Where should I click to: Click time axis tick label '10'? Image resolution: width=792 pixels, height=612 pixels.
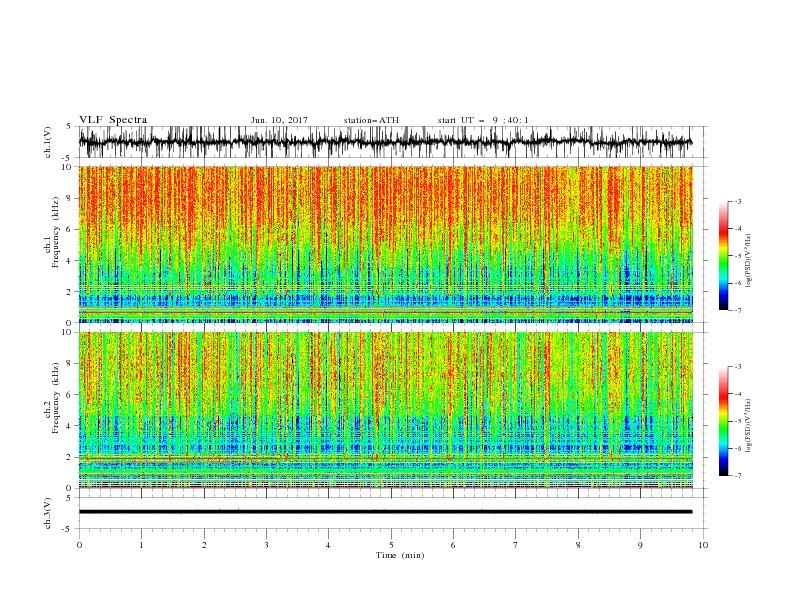point(703,545)
